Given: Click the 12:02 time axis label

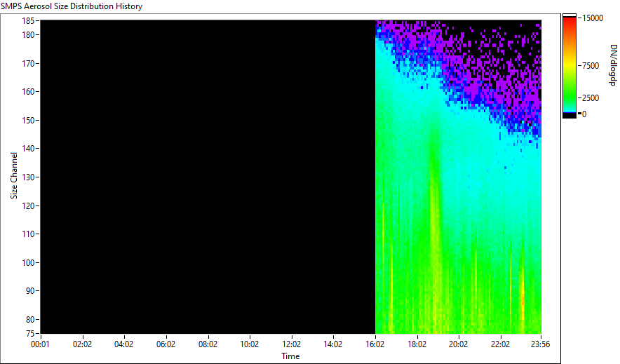Looking at the screenshot, I should point(292,344).
